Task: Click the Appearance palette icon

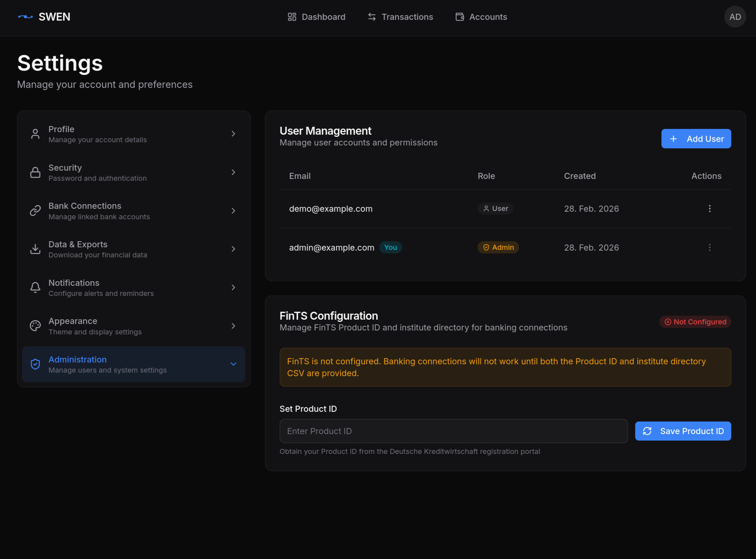Action: pyautogui.click(x=35, y=326)
